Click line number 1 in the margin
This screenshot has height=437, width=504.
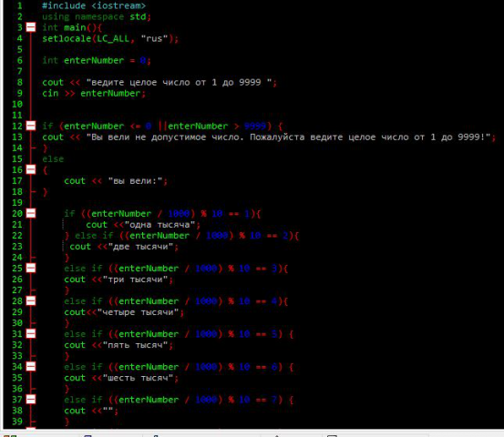click(20, 5)
